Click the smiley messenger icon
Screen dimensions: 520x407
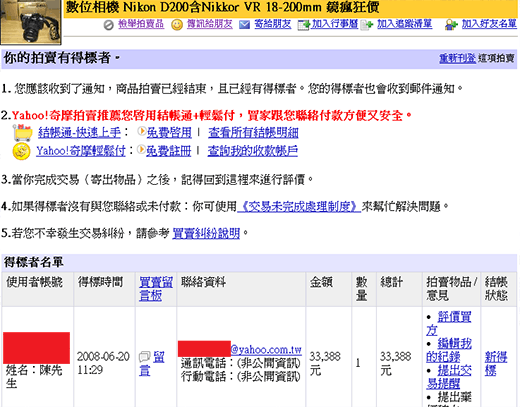pyautogui.click(x=177, y=25)
